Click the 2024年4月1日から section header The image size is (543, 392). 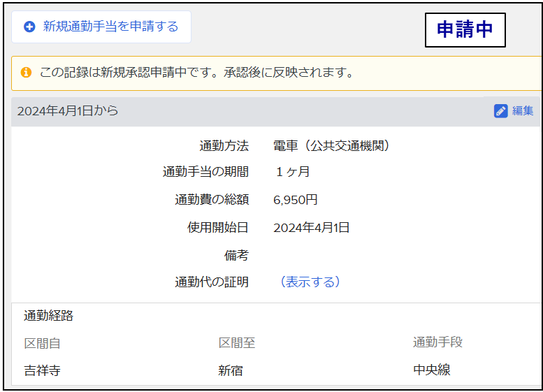(68, 111)
